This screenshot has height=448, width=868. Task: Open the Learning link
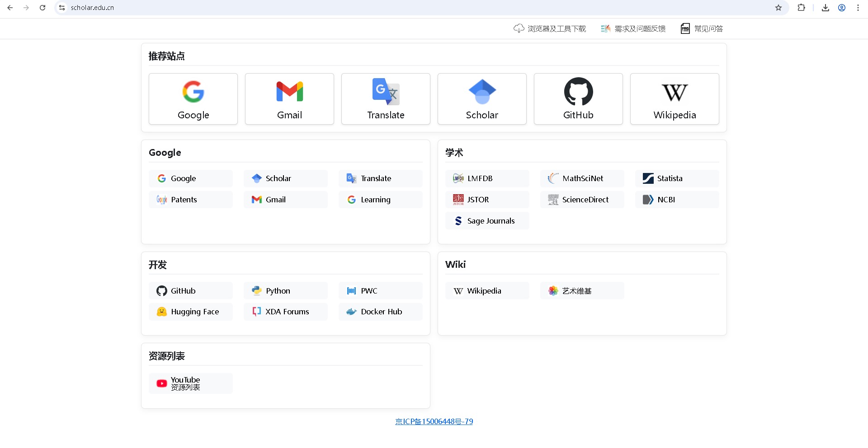pyautogui.click(x=381, y=200)
